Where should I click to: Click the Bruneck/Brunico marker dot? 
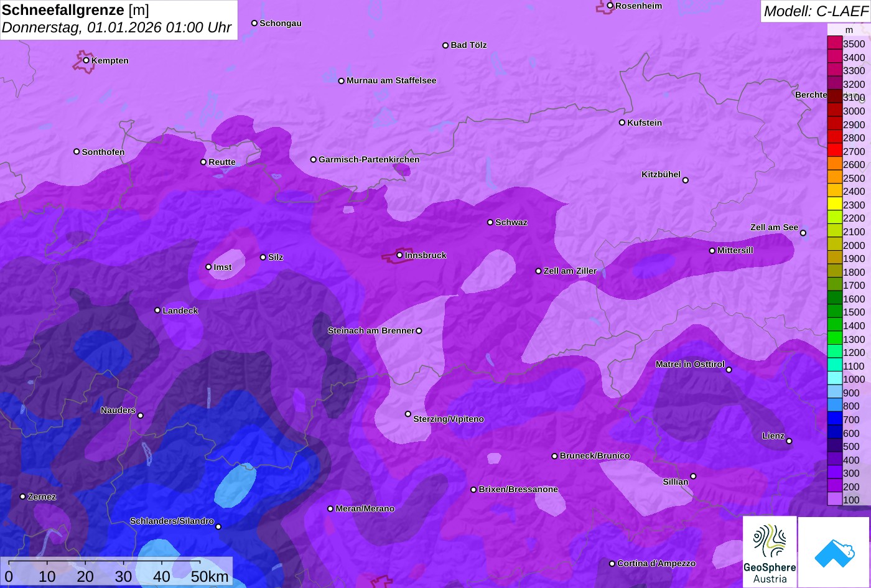coord(555,456)
